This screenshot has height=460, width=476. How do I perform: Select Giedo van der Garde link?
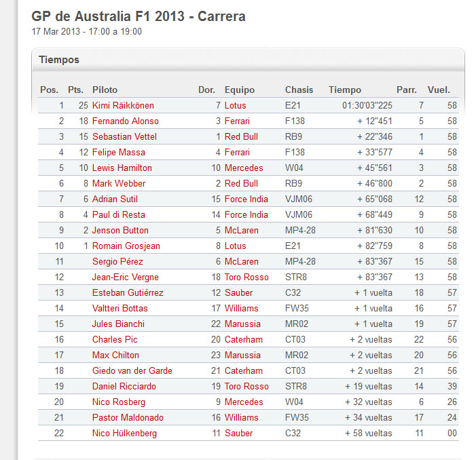point(132,371)
